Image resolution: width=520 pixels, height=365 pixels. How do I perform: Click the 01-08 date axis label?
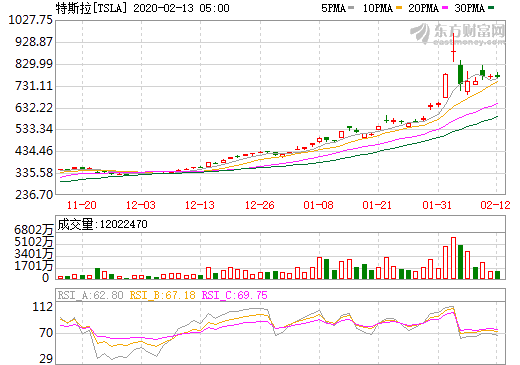pos(318,205)
